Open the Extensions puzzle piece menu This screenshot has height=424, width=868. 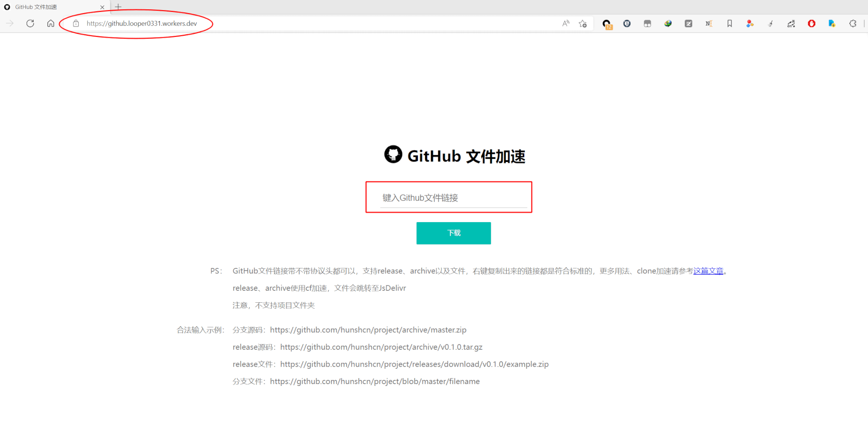point(853,24)
